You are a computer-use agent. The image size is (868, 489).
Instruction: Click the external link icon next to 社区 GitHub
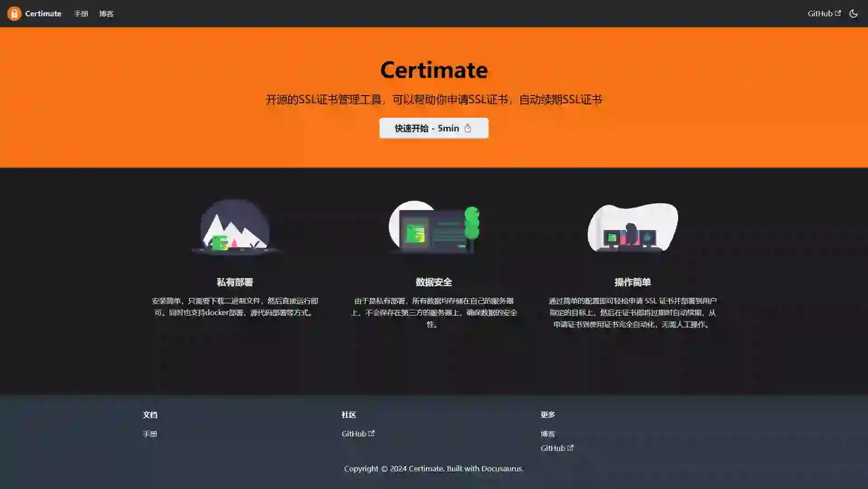372,433
